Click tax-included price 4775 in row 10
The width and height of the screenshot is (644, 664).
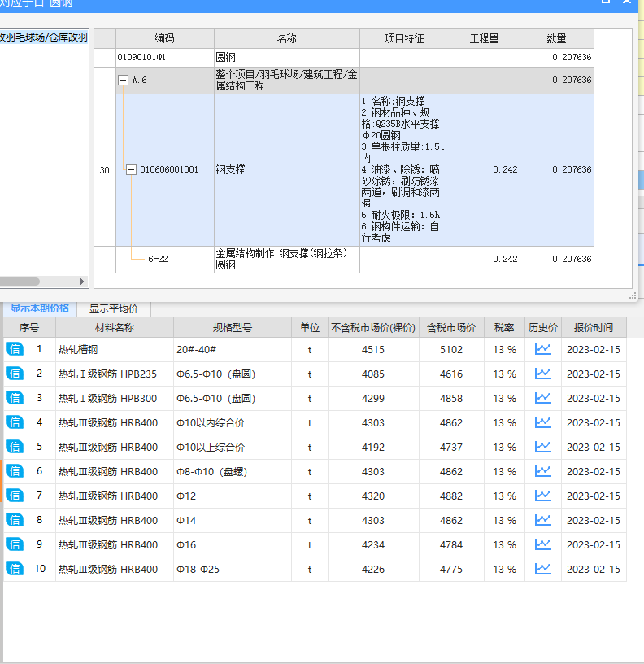point(451,569)
